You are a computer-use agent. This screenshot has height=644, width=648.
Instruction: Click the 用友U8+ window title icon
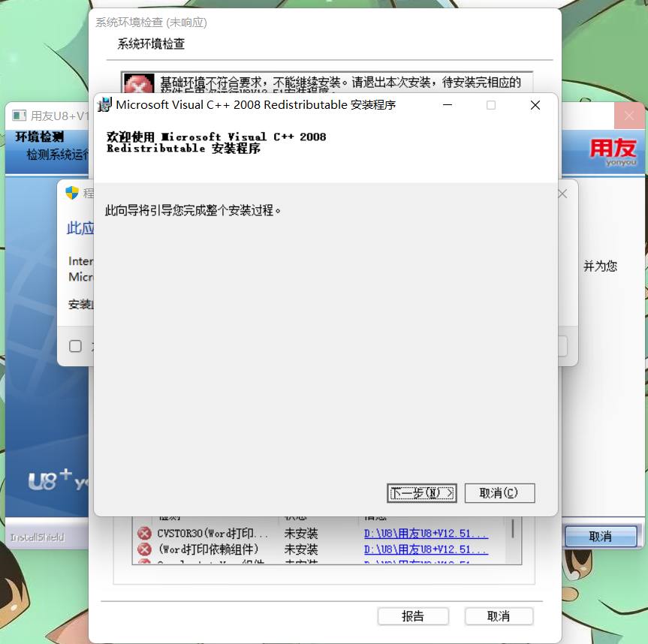point(19,116)
